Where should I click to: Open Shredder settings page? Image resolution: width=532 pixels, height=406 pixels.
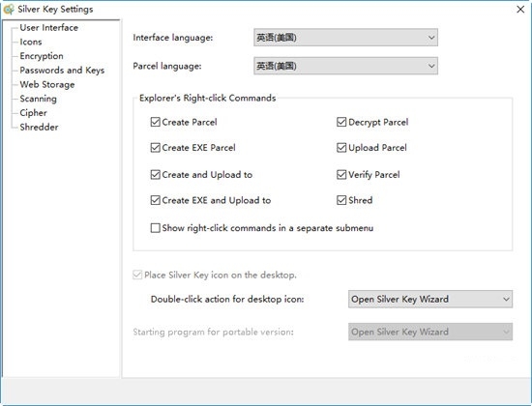(39, 128)
